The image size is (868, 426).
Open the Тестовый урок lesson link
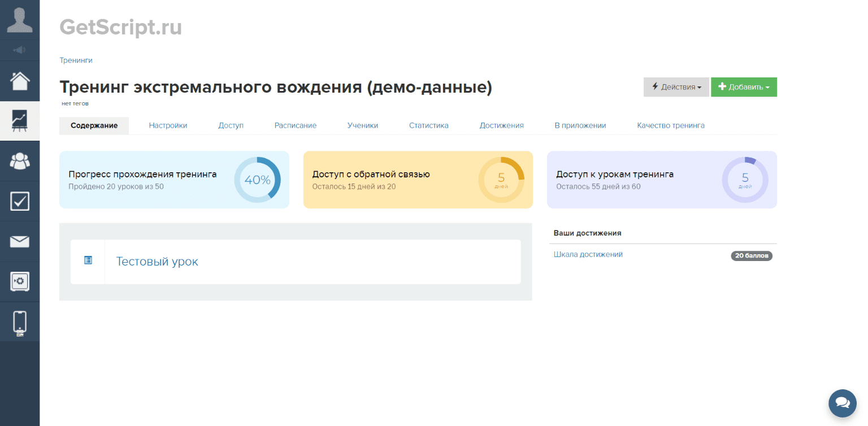[x=157, y=262]
